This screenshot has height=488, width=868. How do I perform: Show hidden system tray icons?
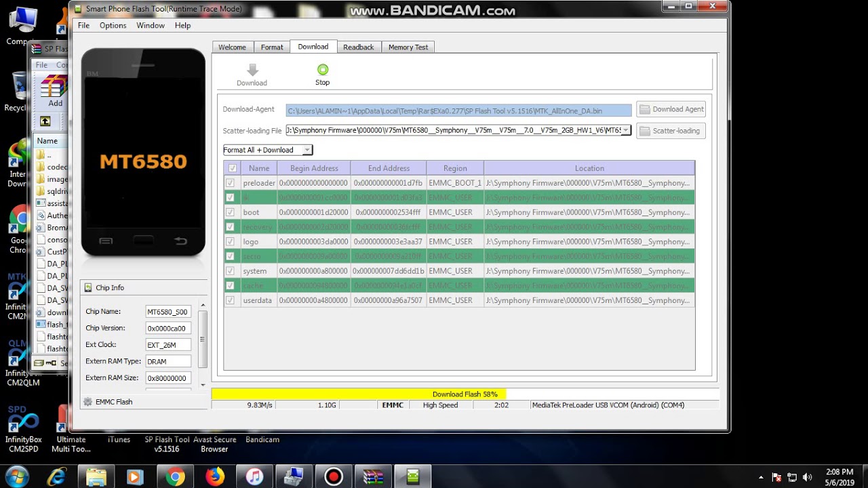tap(761, 477)
